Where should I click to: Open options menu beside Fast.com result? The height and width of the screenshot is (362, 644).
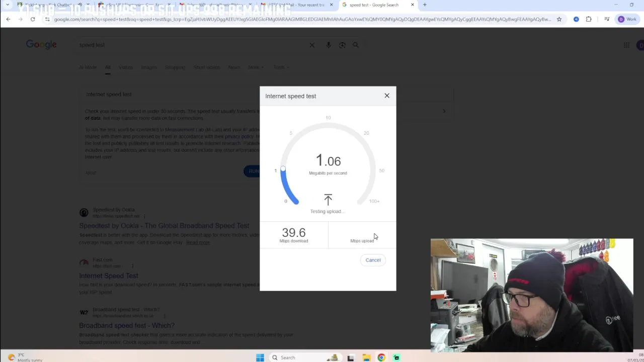pyautogui.click(x=132, y=266)
